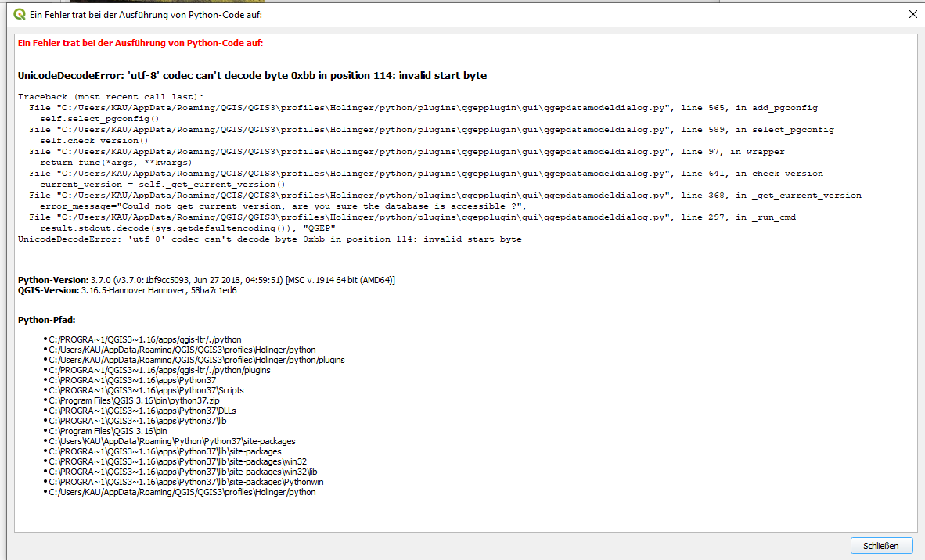Click the 'error_message="Could not get current version' line
925x560 pixels.
click(283, 206)
